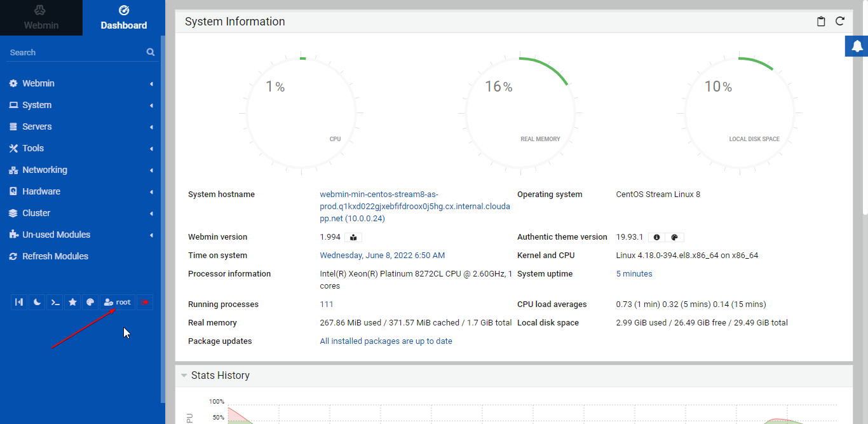Image resolution: width=868 pixels, height=424 pixels.
Task: Open the command shell terminal icon
Action: point(55,303)
